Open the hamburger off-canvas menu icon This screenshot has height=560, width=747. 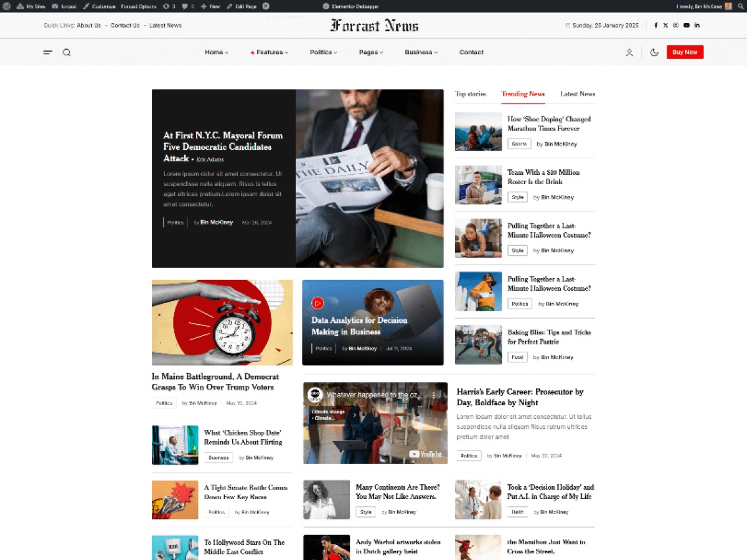click(47, 52)
